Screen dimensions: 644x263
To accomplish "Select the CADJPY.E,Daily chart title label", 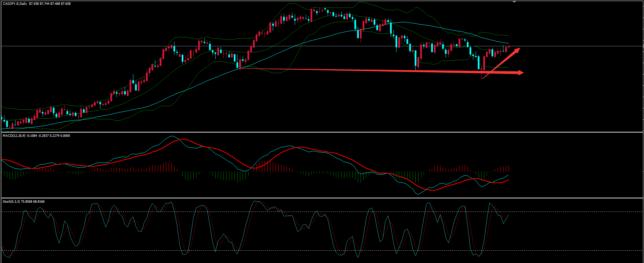I will pos(15,4).
